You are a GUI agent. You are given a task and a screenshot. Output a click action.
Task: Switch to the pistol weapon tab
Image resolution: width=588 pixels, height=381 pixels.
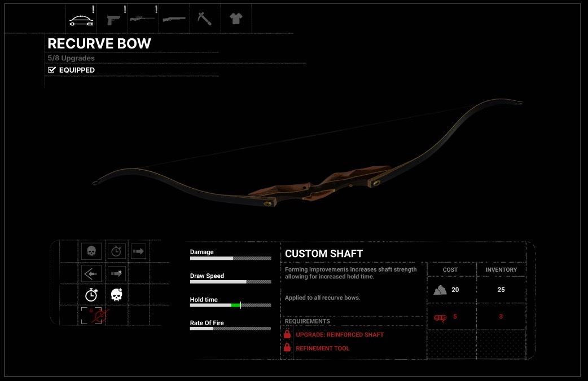pos(113,20)
